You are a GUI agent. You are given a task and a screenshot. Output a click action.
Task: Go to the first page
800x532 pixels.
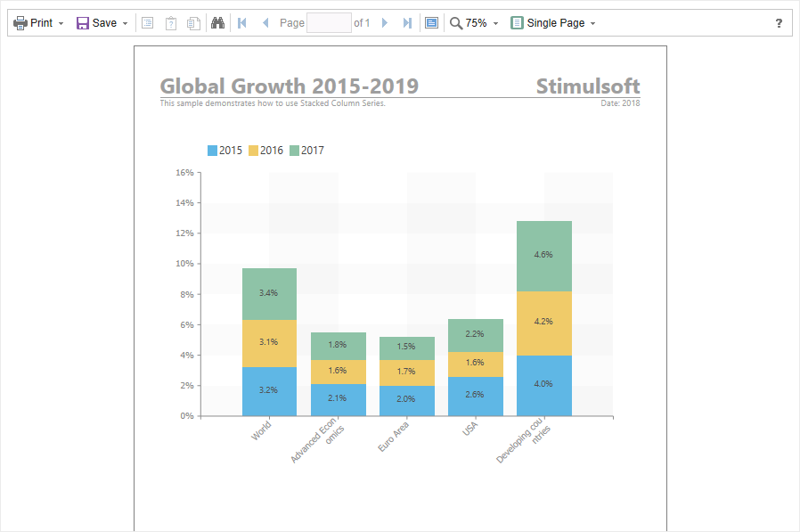click(x=242, y=23)
